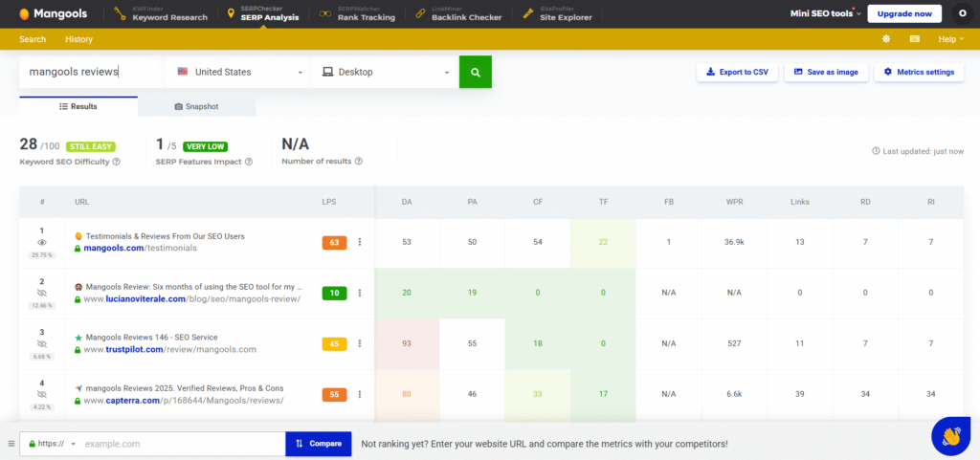
Task: Open the user account avatar menu
Action: (962, 13)
